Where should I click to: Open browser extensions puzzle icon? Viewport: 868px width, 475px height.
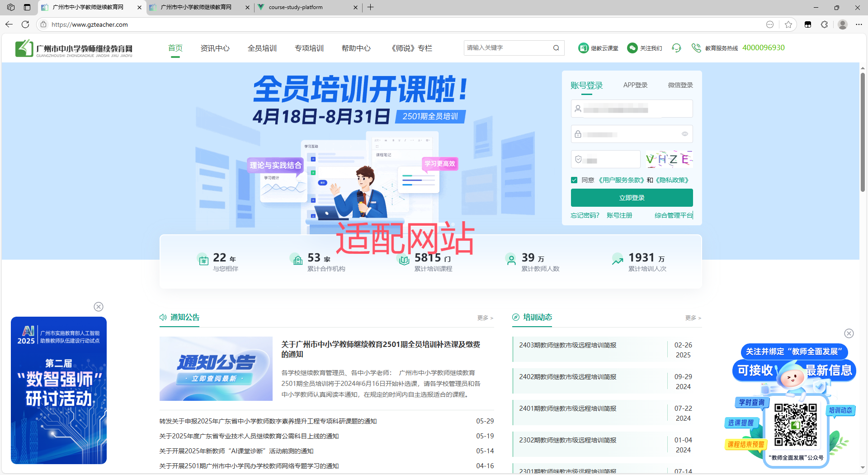coord(824,24)
